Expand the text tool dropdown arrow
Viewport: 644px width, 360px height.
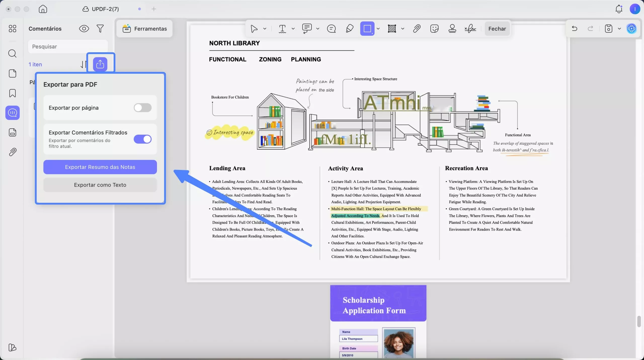point(293,29)
